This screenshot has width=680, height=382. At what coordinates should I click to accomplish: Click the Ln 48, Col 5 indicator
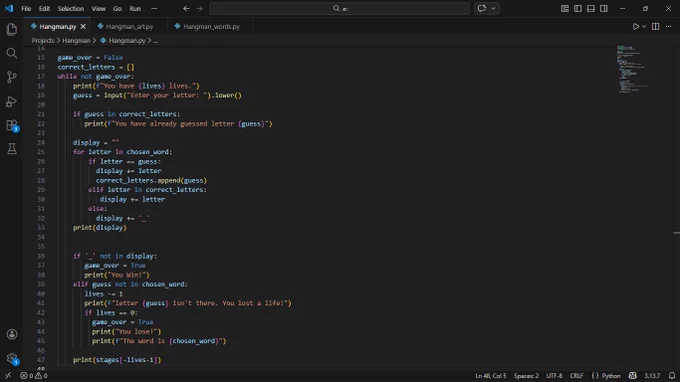[490, 376]
